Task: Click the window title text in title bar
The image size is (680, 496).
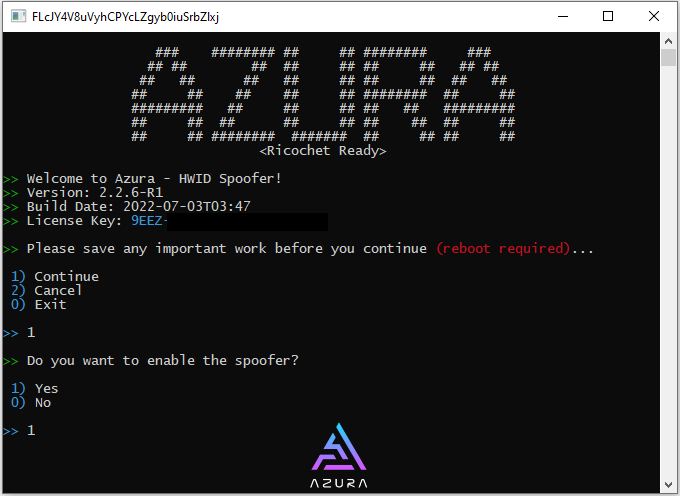Action: click(x=125, y=16)
